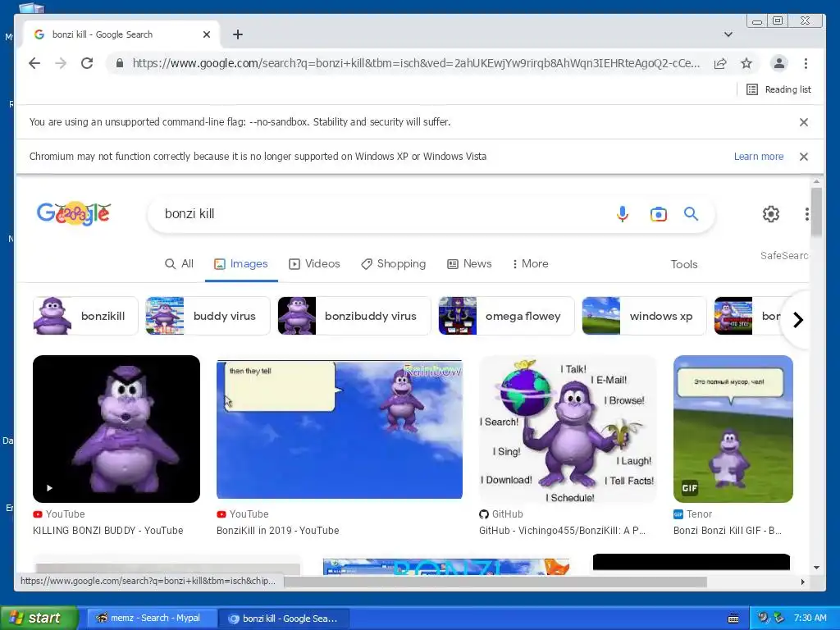
Task: Dismiss the Windows XP unsupported warning
Action: tap(804, 157)
